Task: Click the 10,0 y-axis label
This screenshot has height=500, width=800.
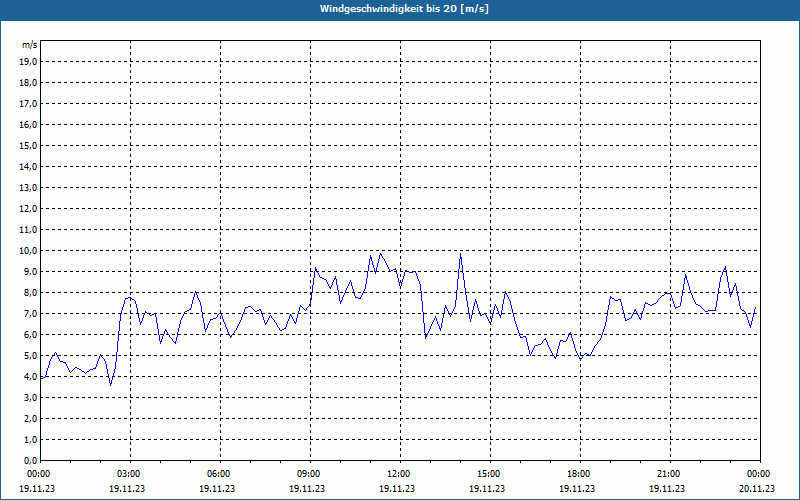Action: coord(29,251)
